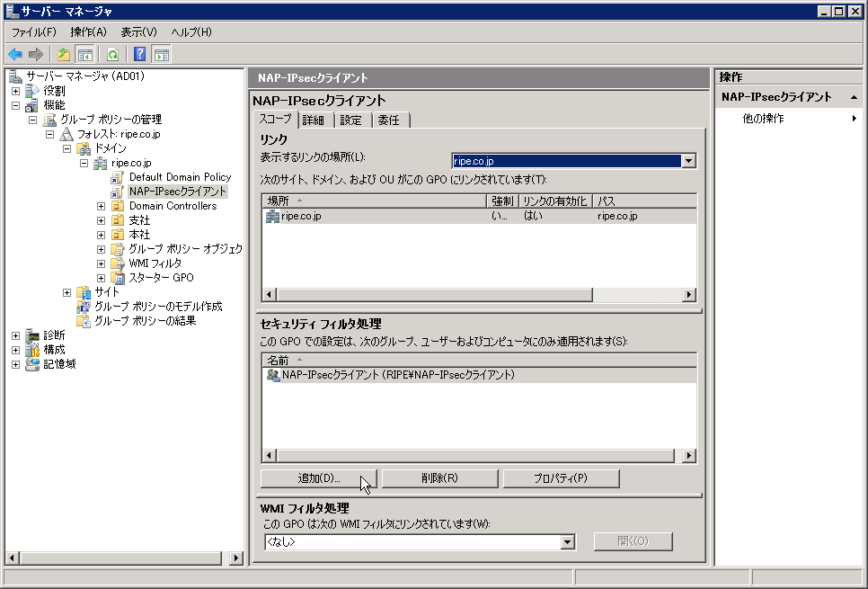This screenshot has height=589, width=868.
Task: Click the サーバー マネージャ (AD01) root icon
Action: [16, 76]
